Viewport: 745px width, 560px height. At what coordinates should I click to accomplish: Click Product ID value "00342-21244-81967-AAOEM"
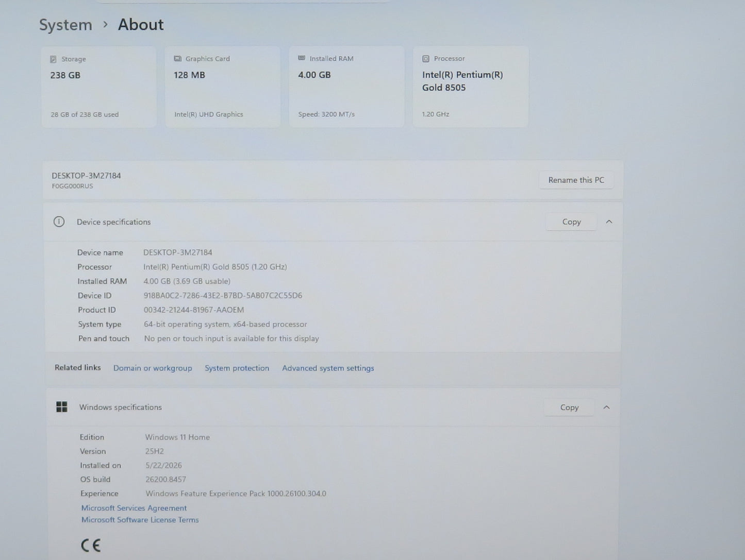[x=194, y=310]
